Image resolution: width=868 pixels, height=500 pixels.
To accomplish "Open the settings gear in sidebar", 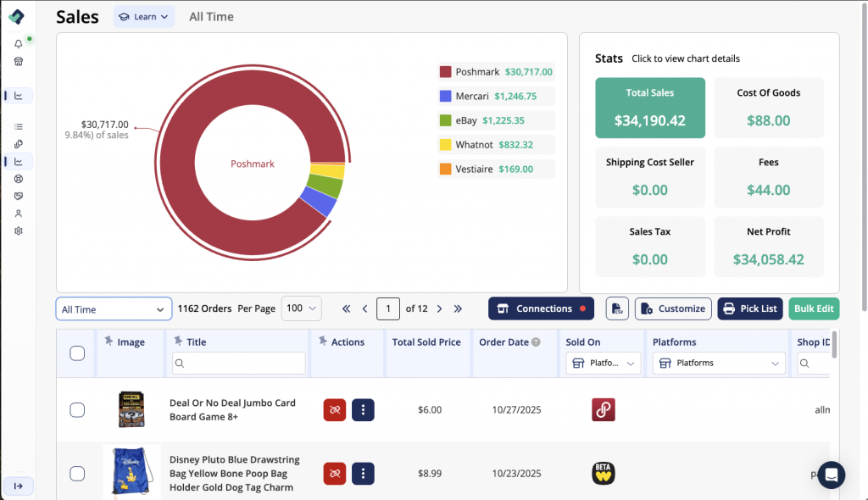I will point(19,231).
